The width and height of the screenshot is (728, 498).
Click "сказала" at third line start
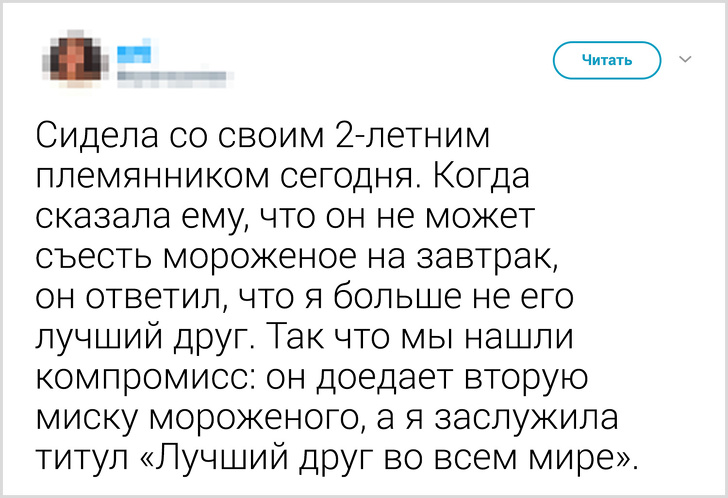point(97,218)
